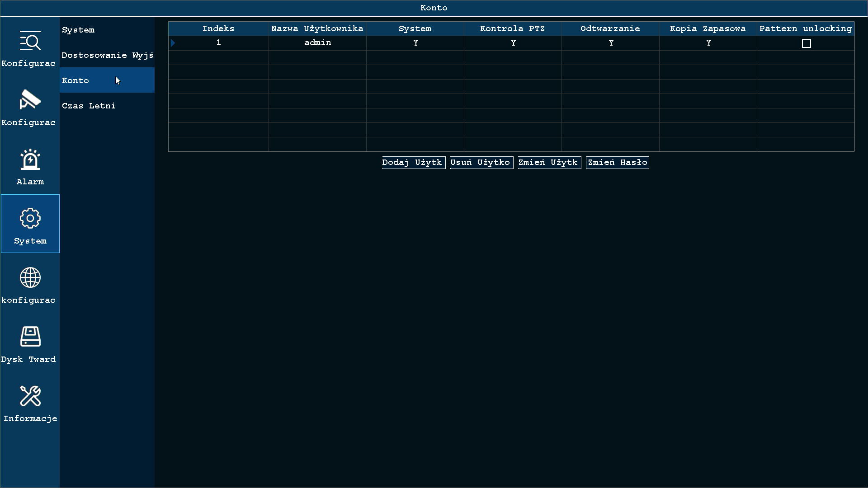This screenshot has width=868, height=488.
Task: Open the System submenu item
Action: 107,30
